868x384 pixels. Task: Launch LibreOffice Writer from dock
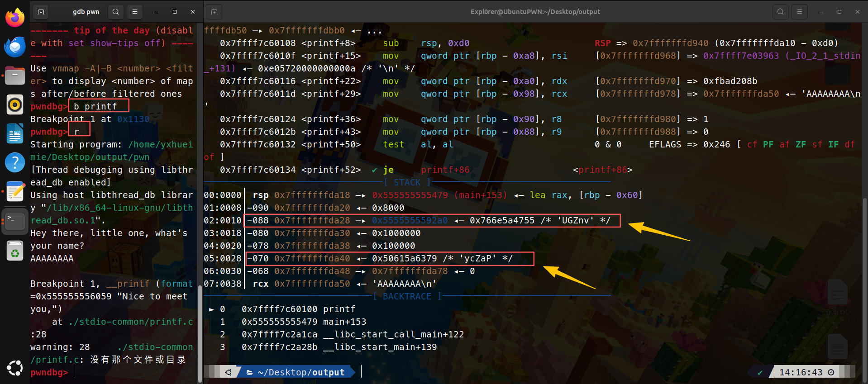pos(15,134)
